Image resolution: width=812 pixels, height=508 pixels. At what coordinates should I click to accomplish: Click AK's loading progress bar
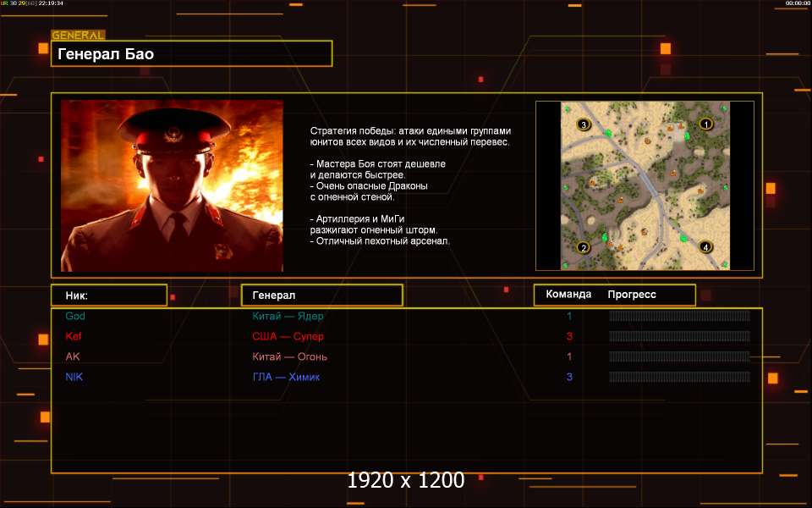pos(679,356)
